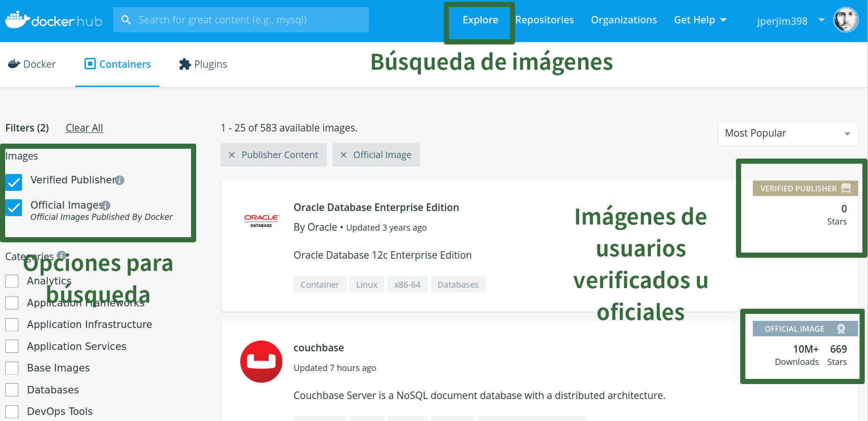868x421 pixels.
Task: Check the Databases category checkbox
Action: (12, 390)
